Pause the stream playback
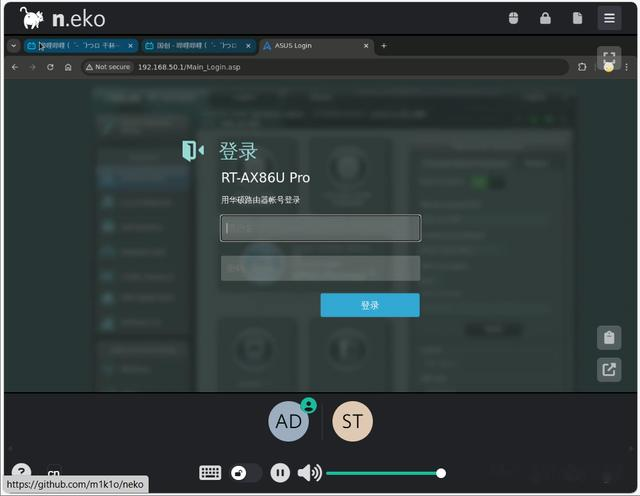This screenshot has height=496, width=640. coord(280,473)
